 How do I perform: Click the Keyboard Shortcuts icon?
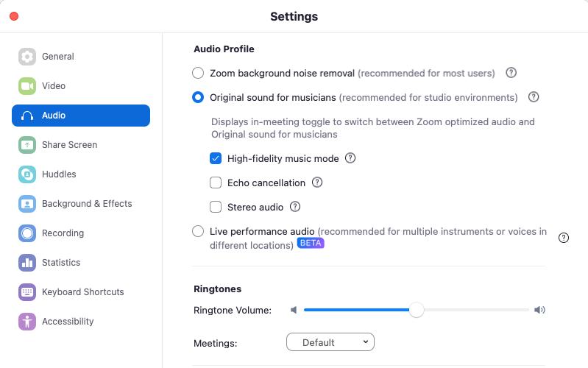(x=27, y=292)
